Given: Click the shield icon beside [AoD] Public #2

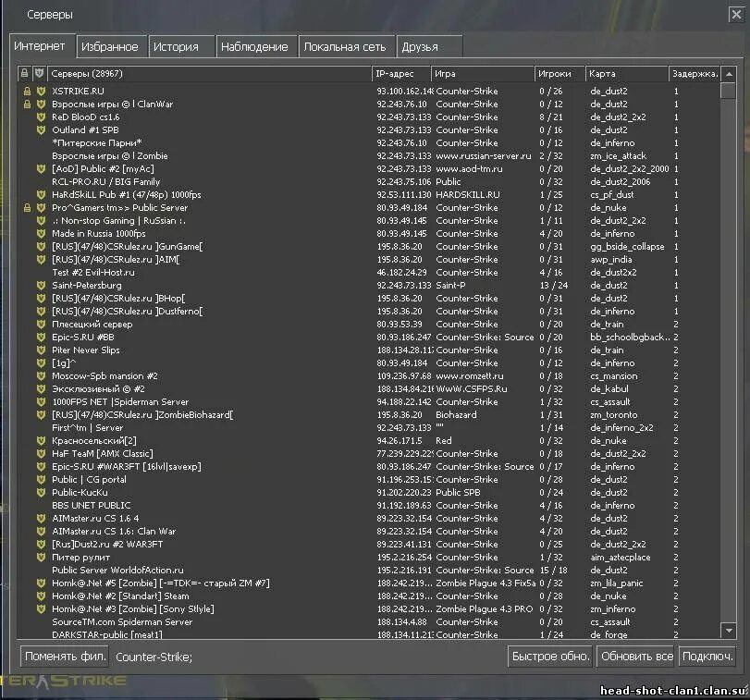Looking at the screenshot, I should click(x=41, y=168).
